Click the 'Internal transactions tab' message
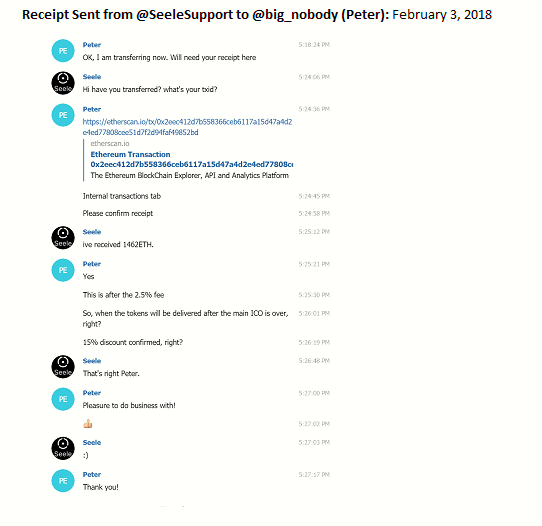The height and width of the screenshot is (526, 542). pos(122,196)
